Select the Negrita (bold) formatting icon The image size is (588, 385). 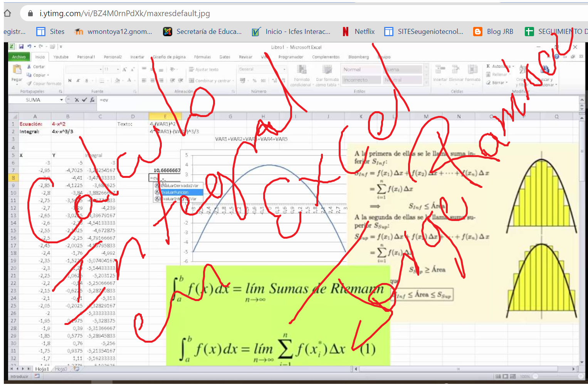click(x=70, y=80)
